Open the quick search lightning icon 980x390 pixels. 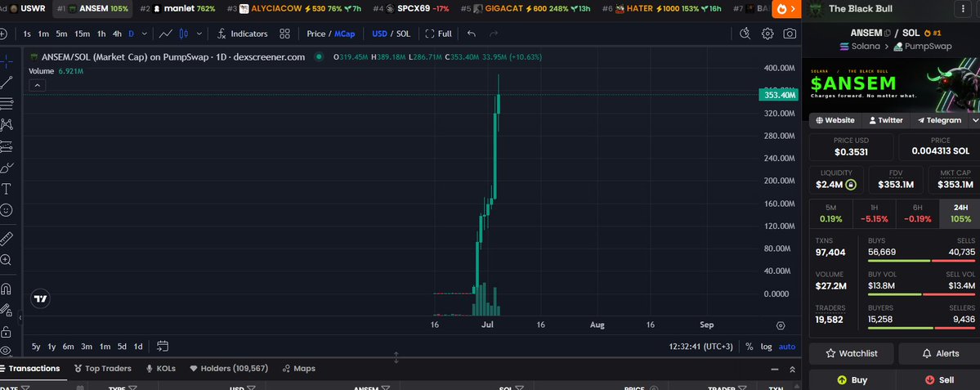point(745,34)
